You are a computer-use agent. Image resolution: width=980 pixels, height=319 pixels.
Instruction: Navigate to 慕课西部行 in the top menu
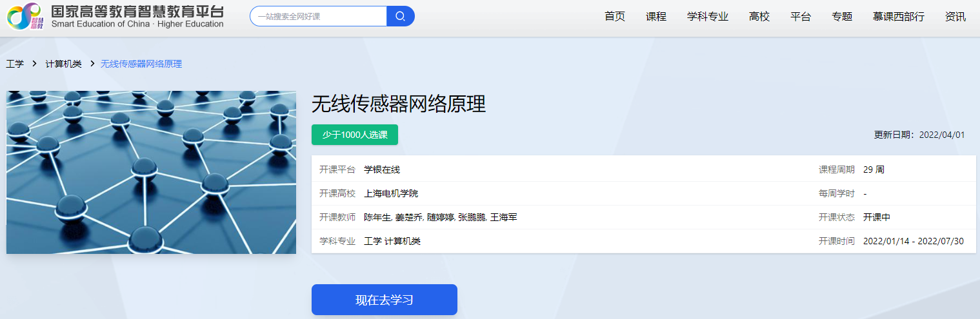click(899, 17)
